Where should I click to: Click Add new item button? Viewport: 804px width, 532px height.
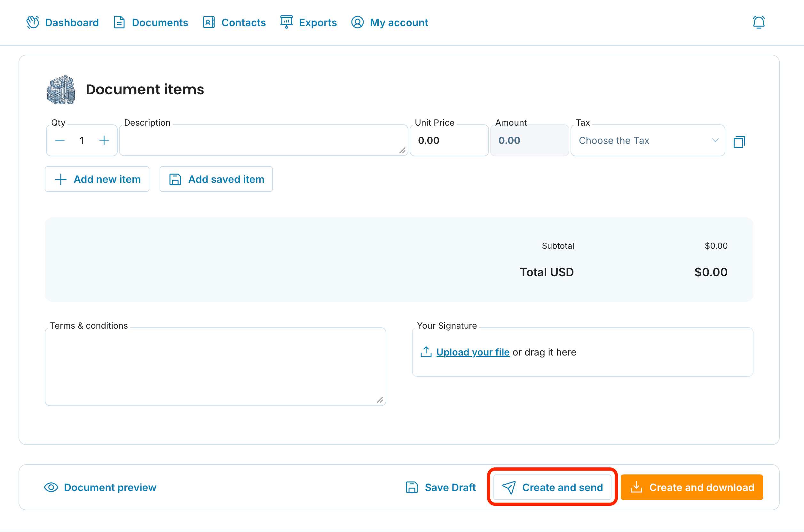tap(97, 179)
